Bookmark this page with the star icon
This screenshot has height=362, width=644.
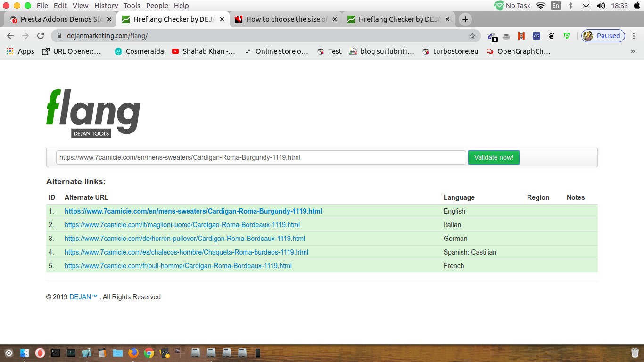coord(472,36)
